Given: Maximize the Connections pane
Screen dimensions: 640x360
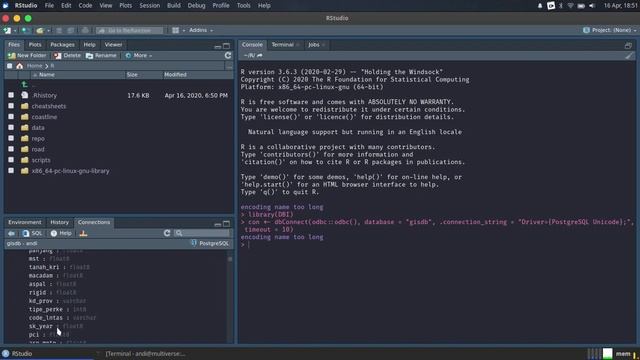Looking at the screenshot, I should (227, 224).
